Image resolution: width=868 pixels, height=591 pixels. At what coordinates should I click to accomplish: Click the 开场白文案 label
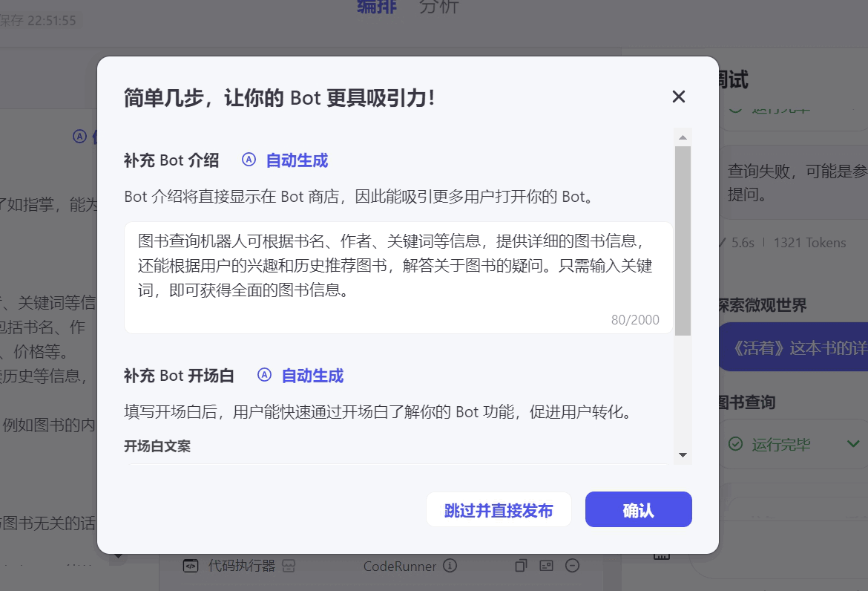pyautogui.click(x=157, y=446)
